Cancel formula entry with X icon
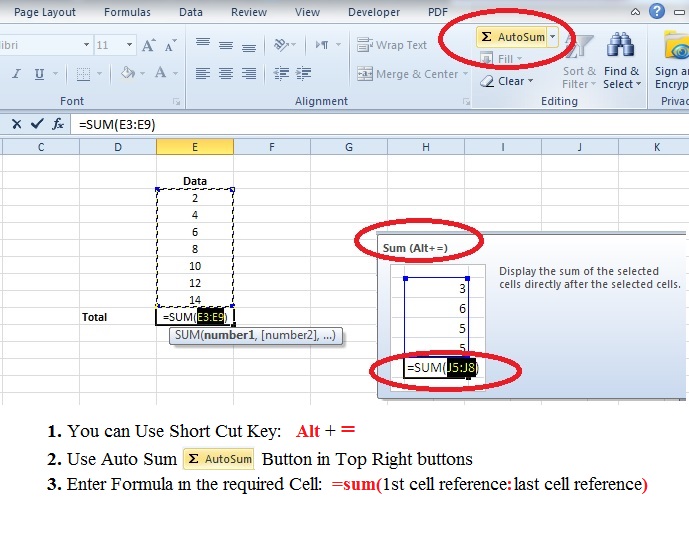 (x=17, y=124)
